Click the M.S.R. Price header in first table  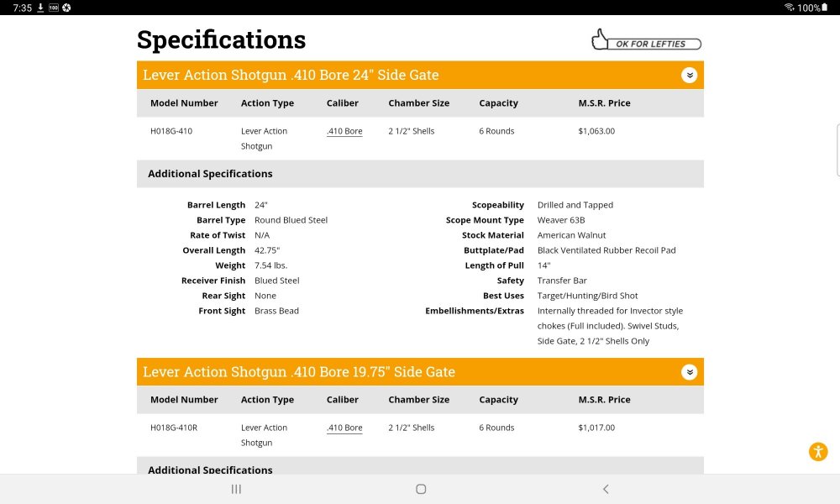pos(604,103)
